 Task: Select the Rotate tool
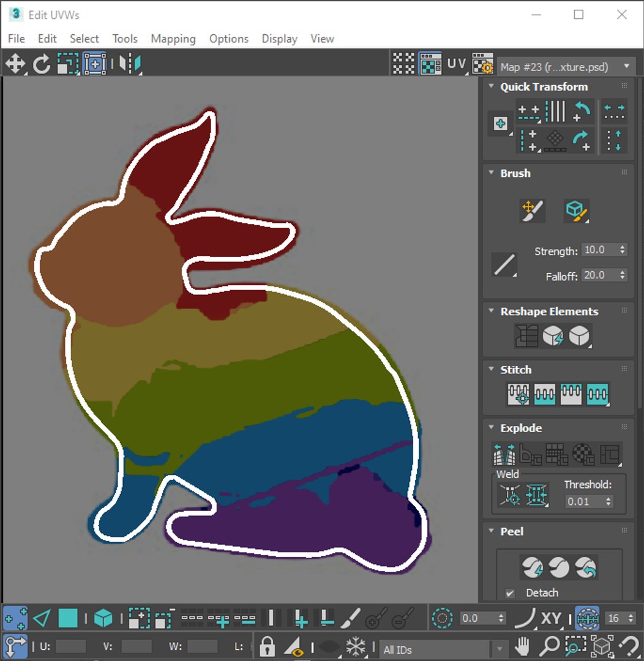pyautogui.click(x=42, y=64)
